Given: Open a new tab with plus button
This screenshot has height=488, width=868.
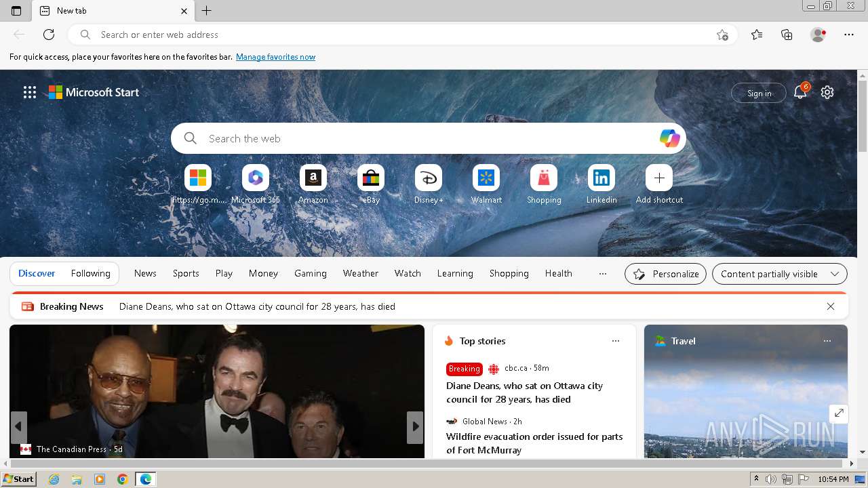Looking at the screenshot, I should (207, 11).
